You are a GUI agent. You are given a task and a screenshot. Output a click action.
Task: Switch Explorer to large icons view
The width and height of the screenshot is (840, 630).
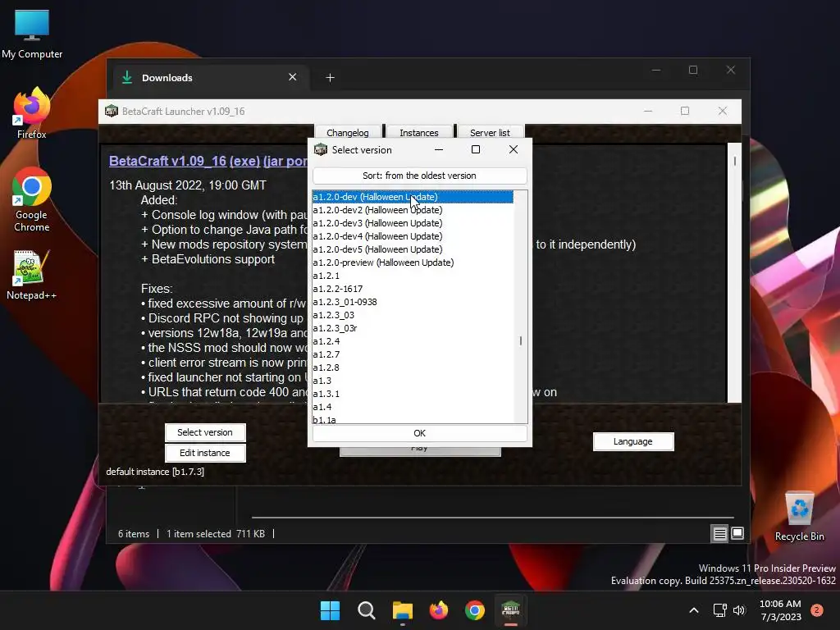point(737,533)
